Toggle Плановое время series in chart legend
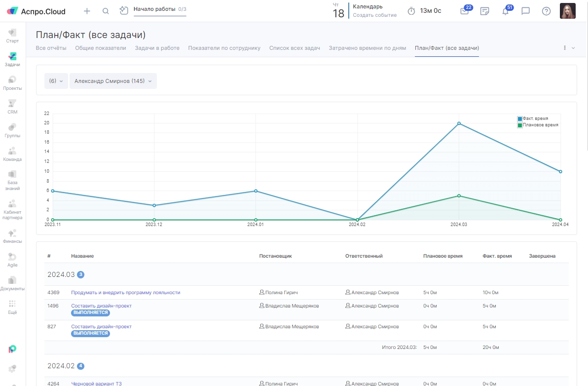This screenshot has height=386, width=588. [538, 125]
